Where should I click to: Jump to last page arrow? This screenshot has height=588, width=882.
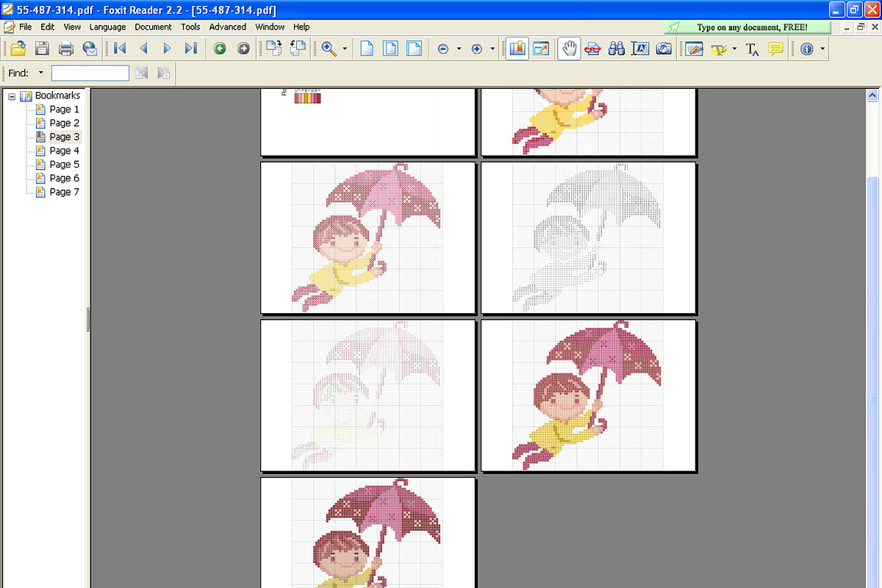[191, 49]
